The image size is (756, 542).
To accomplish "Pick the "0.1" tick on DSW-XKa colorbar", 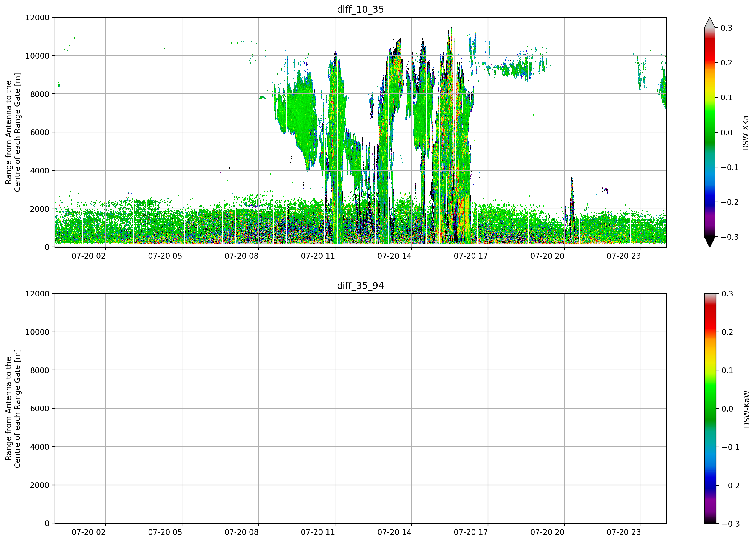I will point(727,98).
